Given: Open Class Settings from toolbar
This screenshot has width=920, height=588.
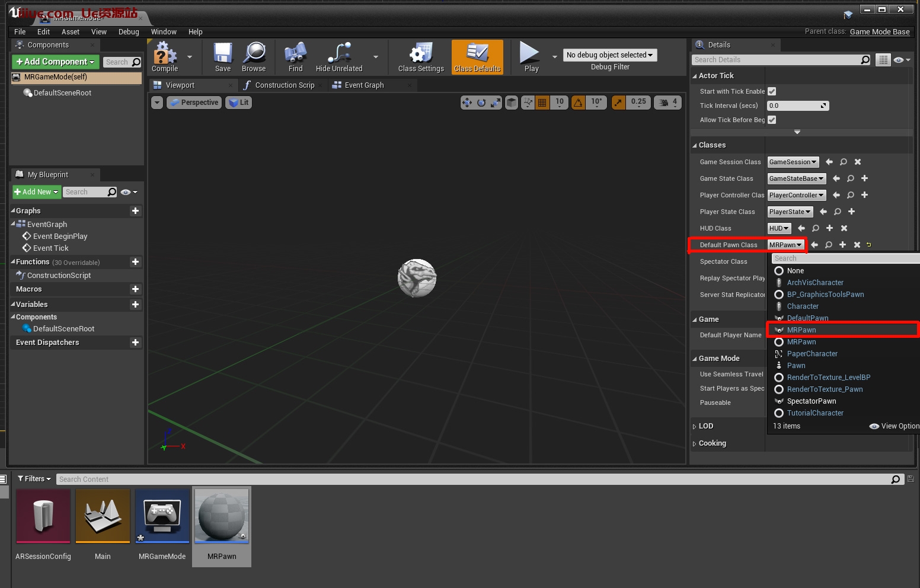Looking at the screenshot, I should click(421, 55).
